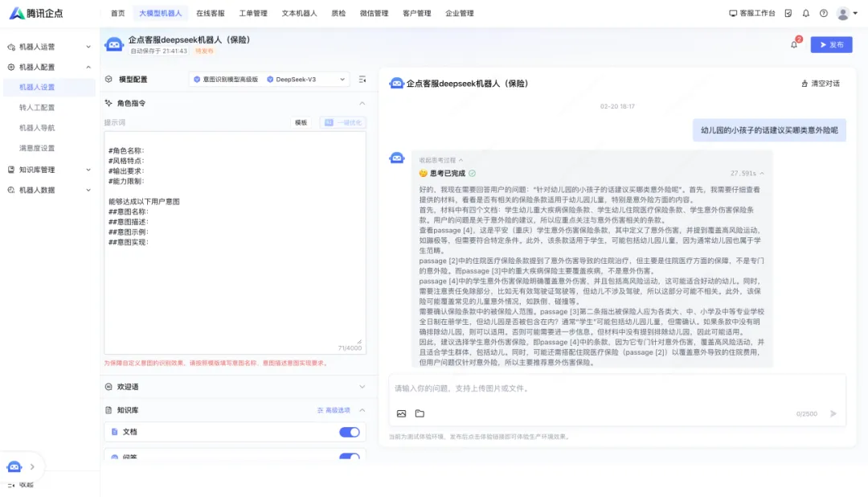
Task: Click the send arrow in the chat input
Action: point(833,413)
